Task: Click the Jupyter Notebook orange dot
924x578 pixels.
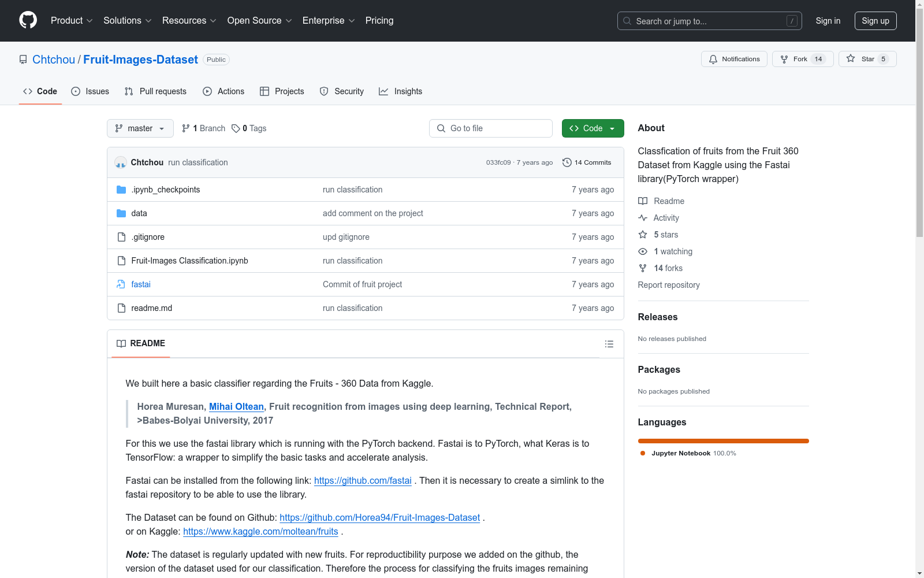Action: [643, 453]
